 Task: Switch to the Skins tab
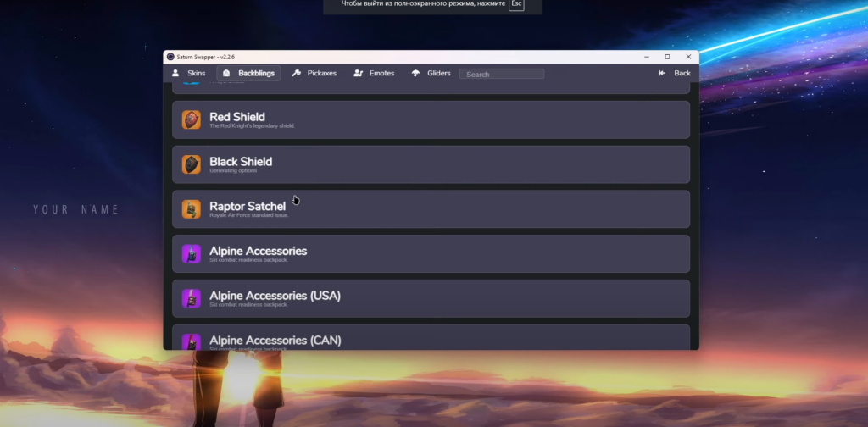188,74
